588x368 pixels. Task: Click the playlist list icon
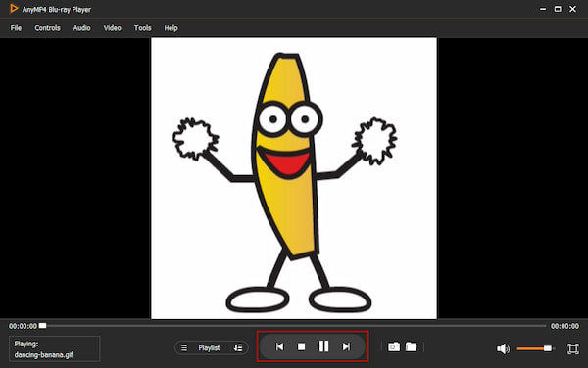[184, 347]
